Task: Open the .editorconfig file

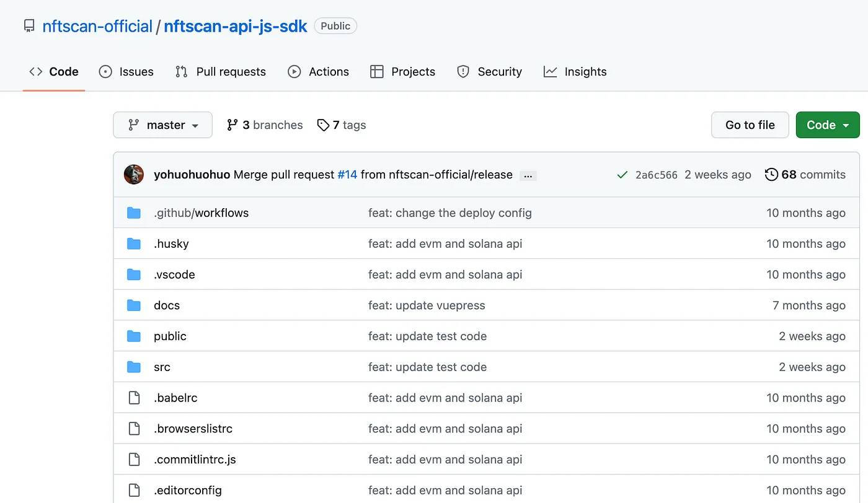Action: point(188,491)
